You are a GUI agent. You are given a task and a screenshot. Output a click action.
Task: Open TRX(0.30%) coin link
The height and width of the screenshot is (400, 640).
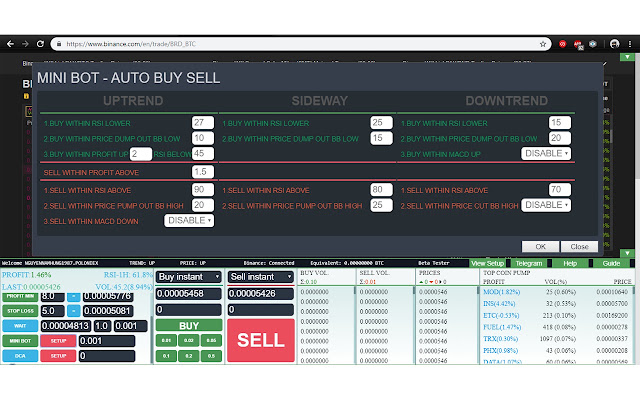tap(500, 338)
